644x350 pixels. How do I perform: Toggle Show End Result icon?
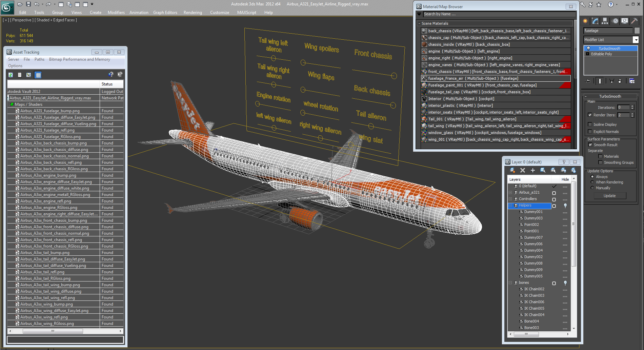(600, 81)
